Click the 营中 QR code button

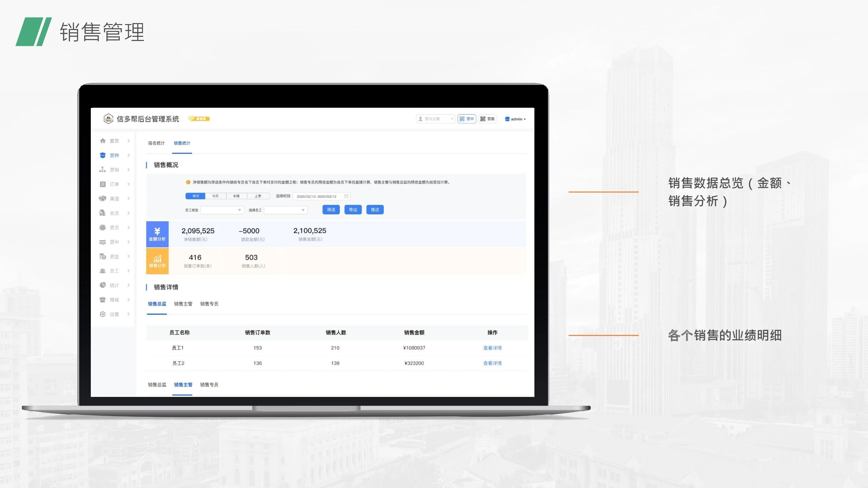tap(467, 119)
